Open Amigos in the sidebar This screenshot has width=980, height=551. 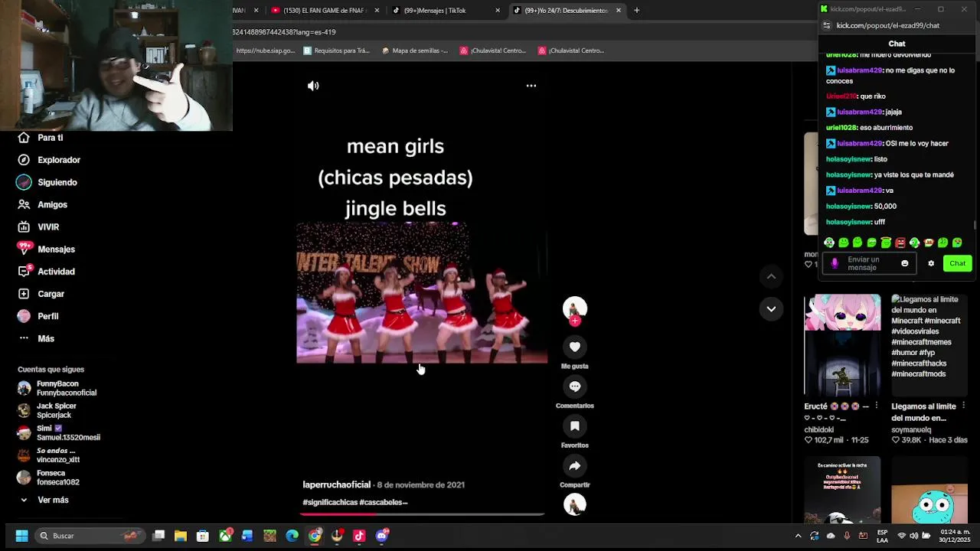click(x=52, y=204)
